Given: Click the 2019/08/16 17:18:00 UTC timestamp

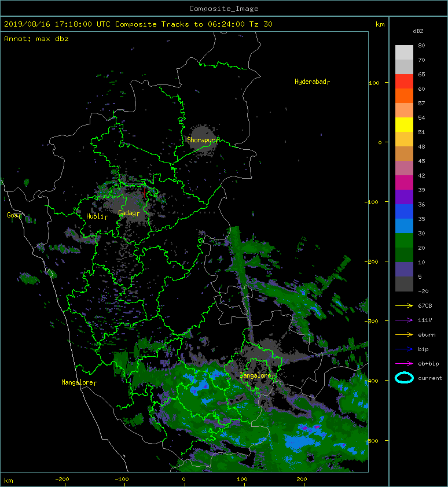Looking at the screenshot, I should pyautogui.click(x=57, y=24).
